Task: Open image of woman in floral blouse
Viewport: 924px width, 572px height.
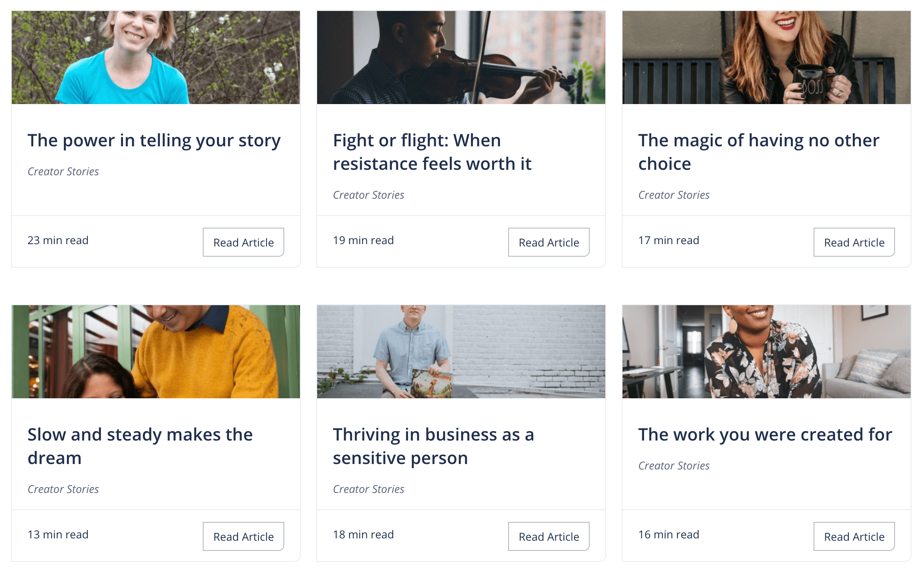Action: [x=767, y=352]
